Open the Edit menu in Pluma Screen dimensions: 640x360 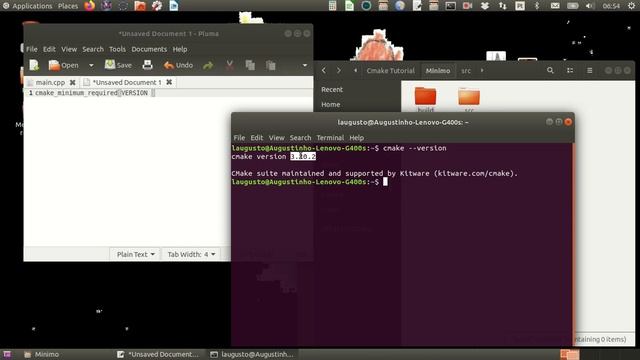49,49
